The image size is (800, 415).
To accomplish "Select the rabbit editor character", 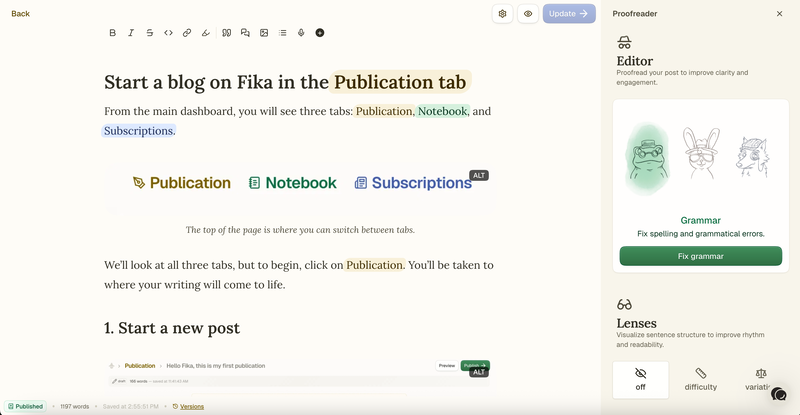I will [702, 153].
